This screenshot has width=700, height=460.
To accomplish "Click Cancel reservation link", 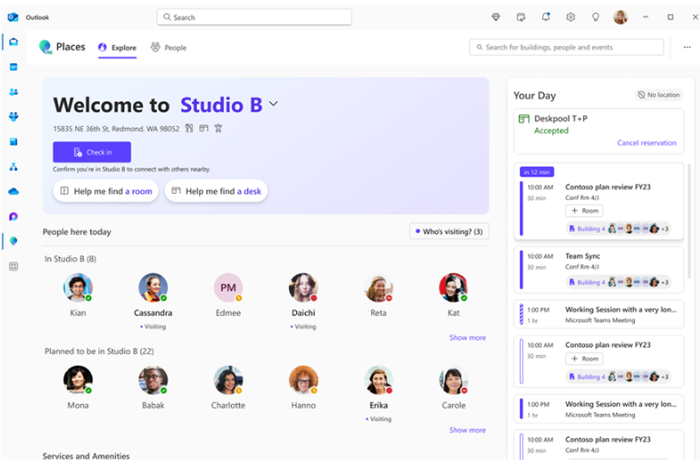I will [646, 143].
